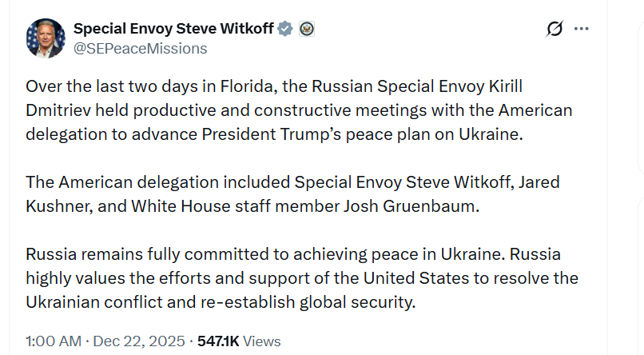This screenshot has height=355, width=644.
Task: Click the government seal affiliation badge
Action: tap(307, 29)
